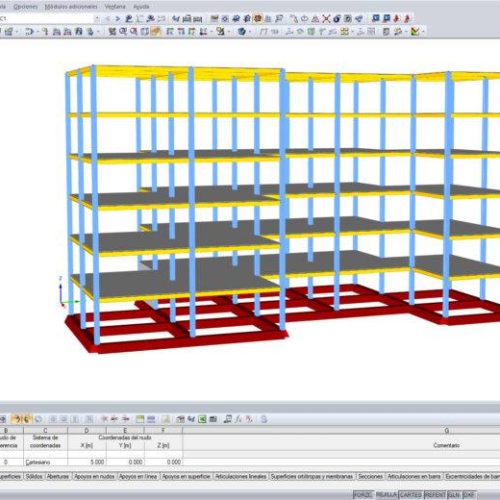
Task: Click the highlighted orange icon in second toolbar row
Action: [155, 32]
